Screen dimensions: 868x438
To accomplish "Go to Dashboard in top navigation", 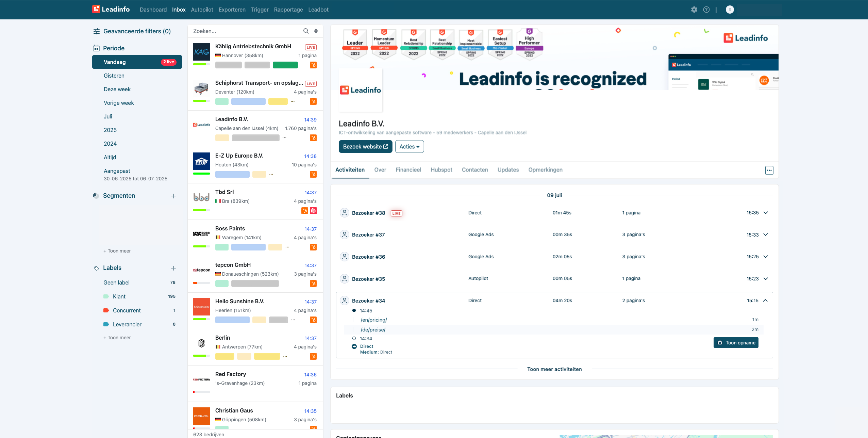I will [153, 10].
